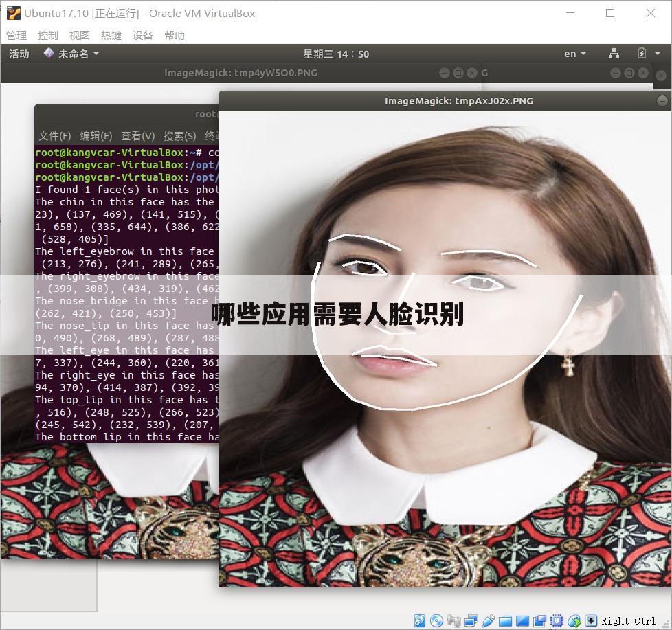Click the terminal line 'The bottom_lip in this face ha'
The width and height of the screenshot is (672, 630).
click(x=127, y=437)
